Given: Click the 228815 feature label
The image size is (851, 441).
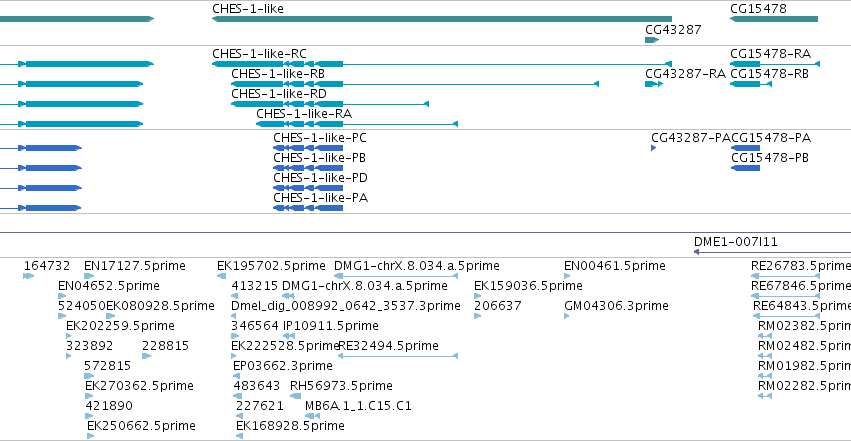Looking at the screenshot, I should coord(166,346).
